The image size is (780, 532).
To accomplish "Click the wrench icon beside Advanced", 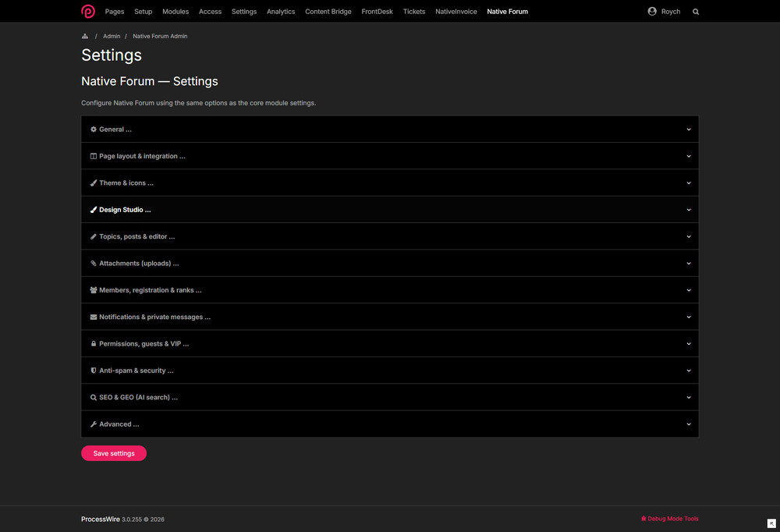I will (94, 424).
